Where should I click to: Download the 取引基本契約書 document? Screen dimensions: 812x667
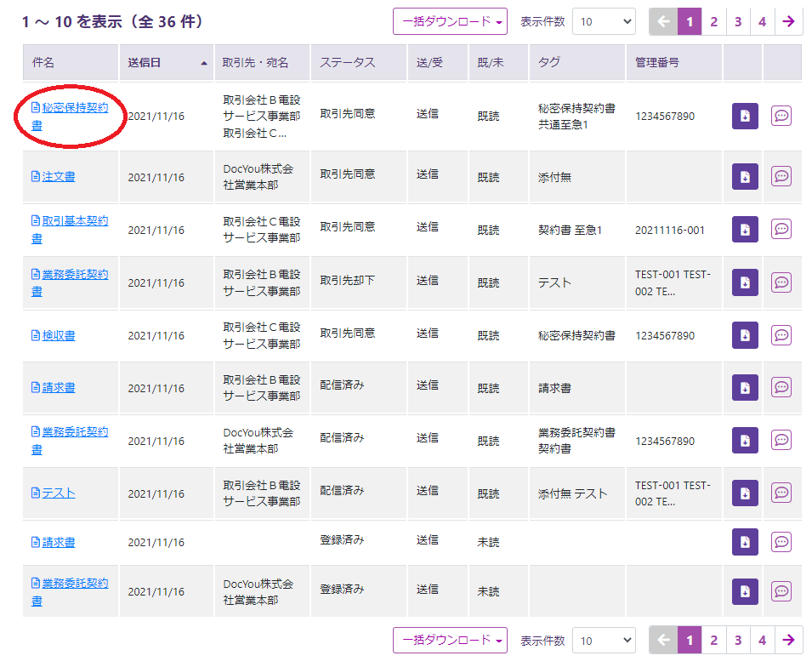click(x=745, y=229)
